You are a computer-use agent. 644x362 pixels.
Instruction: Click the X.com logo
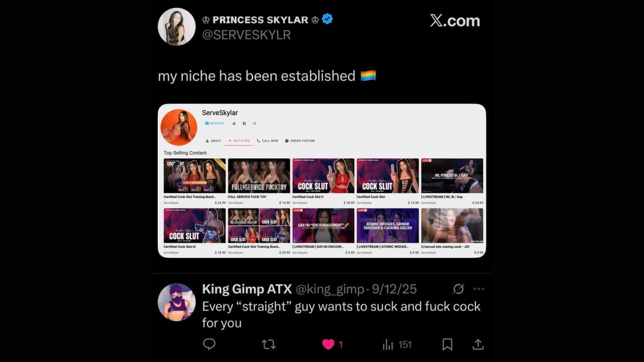point(455,20)
